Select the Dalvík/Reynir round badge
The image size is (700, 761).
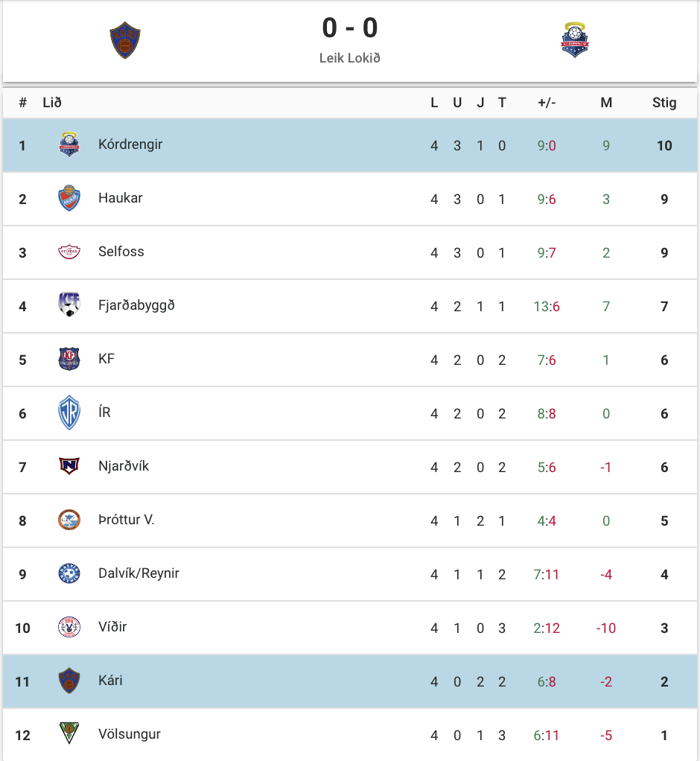point(69,573)
